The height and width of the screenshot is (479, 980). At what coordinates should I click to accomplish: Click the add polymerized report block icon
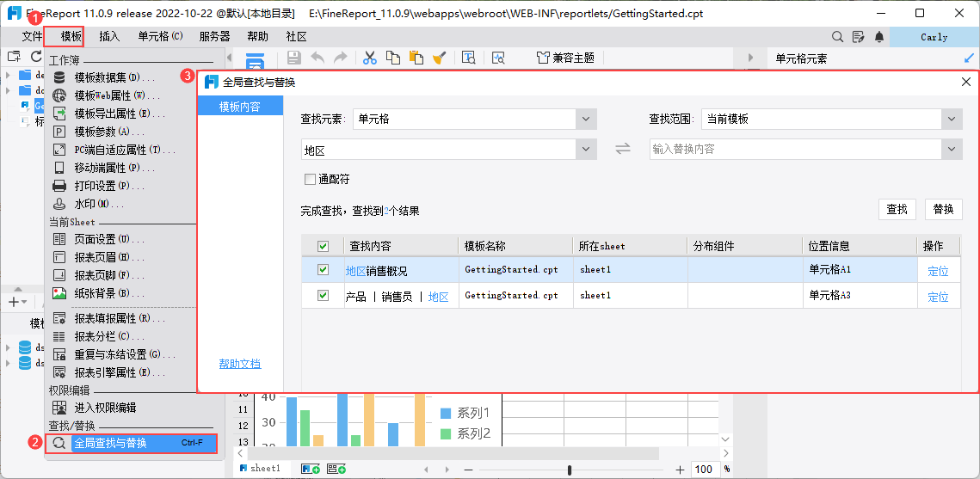coord(336,469)
